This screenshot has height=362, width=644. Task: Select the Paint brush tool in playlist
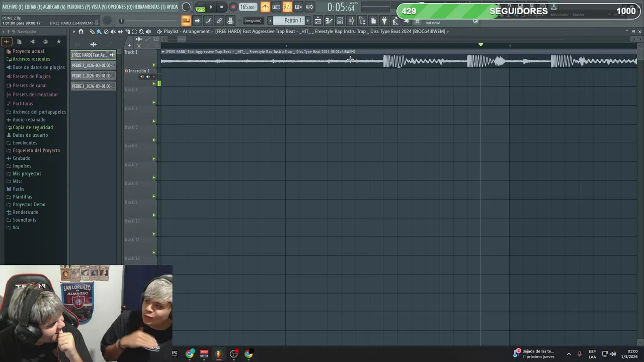click(99, 32)
